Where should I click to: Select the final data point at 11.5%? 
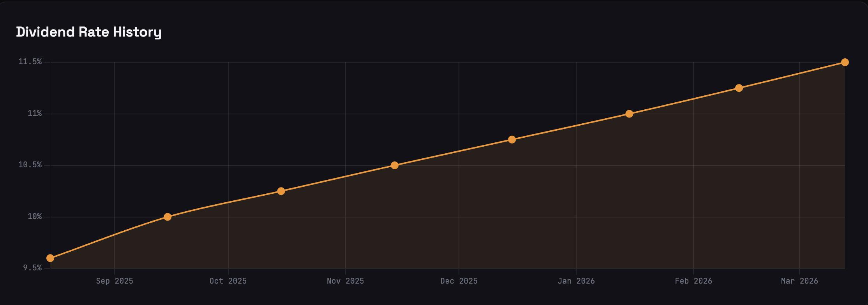[845, 62]
